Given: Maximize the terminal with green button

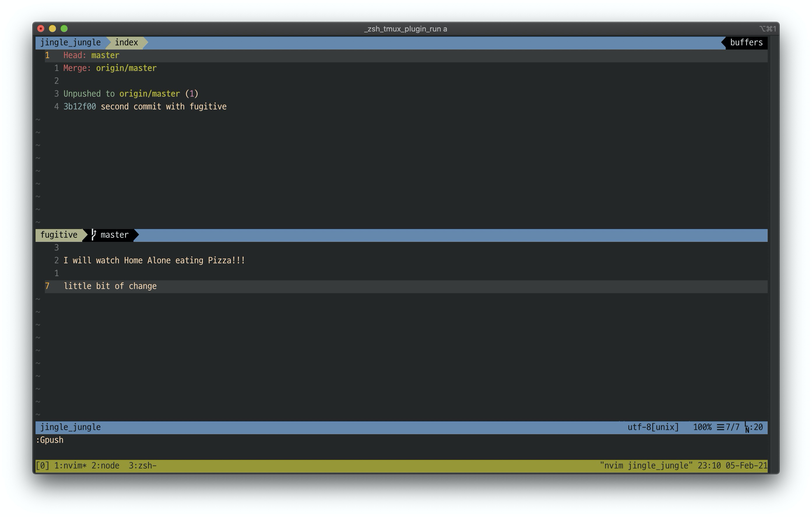Looking at the screenshot, I should point(64,29).
